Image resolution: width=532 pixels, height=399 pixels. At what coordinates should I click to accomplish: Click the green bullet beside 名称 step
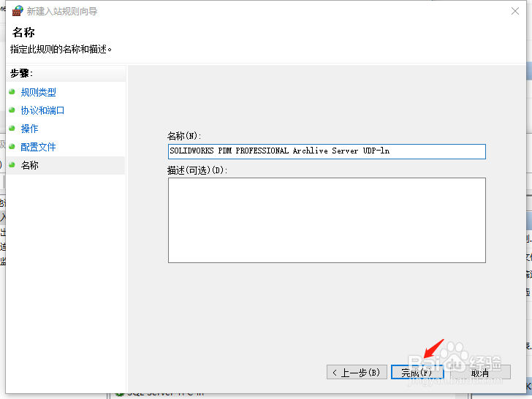[x=12, y=165]
